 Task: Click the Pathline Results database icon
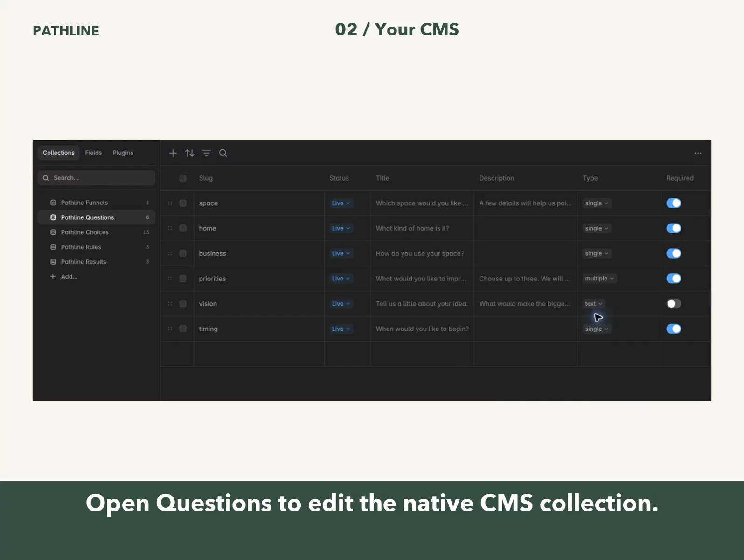(53, 262)
